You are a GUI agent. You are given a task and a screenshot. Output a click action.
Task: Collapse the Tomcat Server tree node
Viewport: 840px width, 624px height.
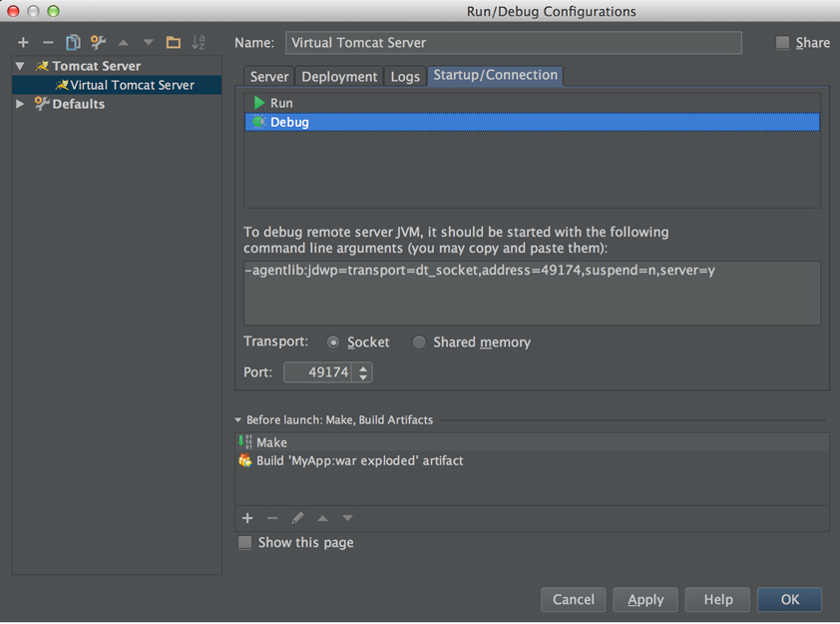pyautogui.click(x=20, y=66)
